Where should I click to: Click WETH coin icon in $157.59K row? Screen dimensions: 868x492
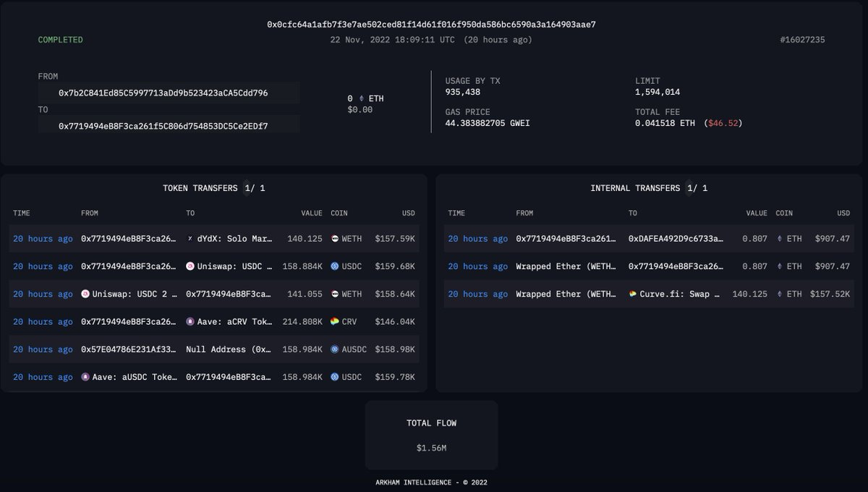coord(335,239)
